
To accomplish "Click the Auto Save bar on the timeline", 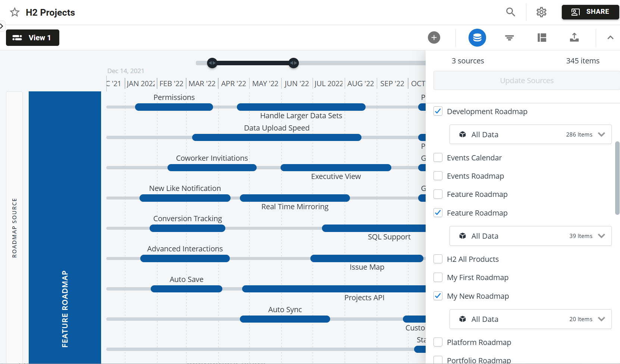I will 187,289.
